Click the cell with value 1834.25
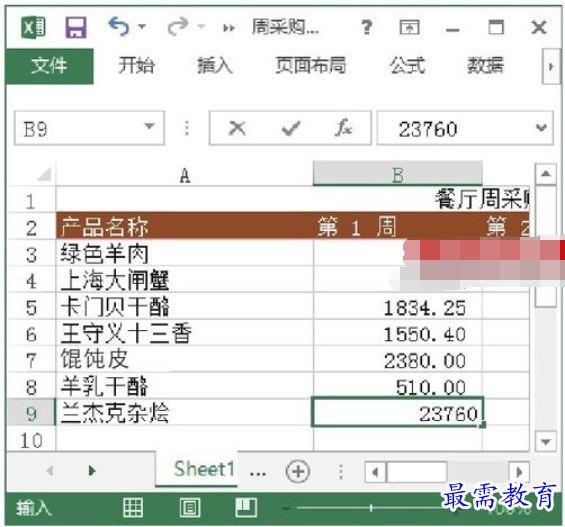The height and width of the screenshot is (527, 565). pyautogui.click(x=398, y=307)
